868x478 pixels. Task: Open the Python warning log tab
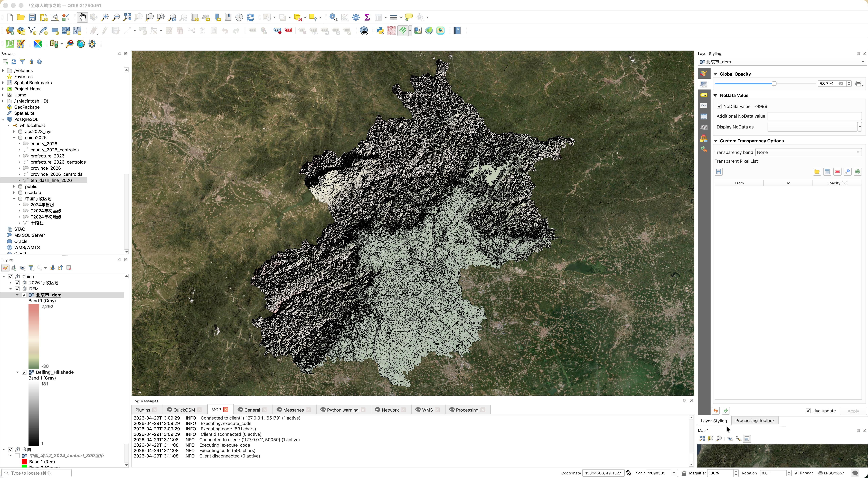tap(342, 410)
